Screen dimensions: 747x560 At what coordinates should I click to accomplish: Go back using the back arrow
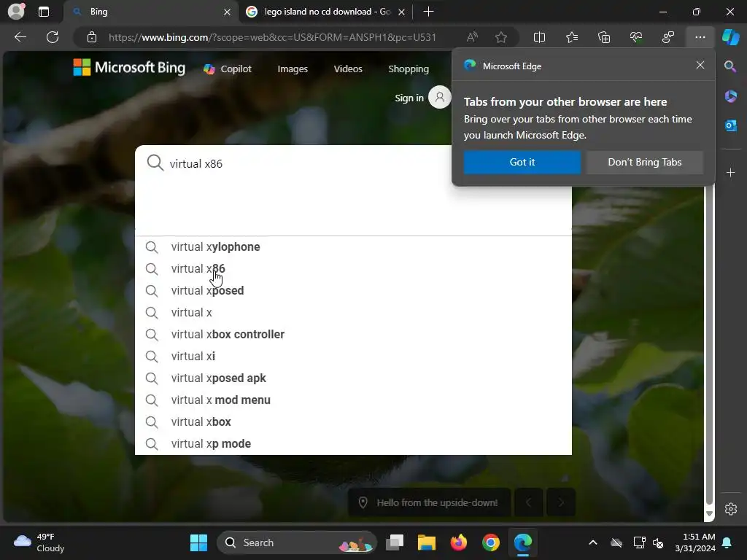point(20,37)
